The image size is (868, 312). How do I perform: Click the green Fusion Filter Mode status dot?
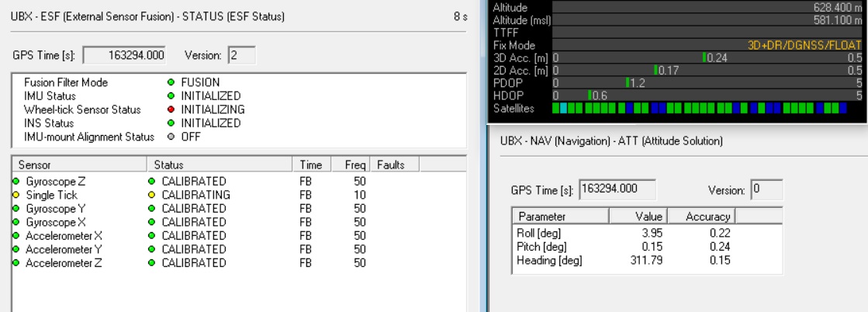coord(171,82)
